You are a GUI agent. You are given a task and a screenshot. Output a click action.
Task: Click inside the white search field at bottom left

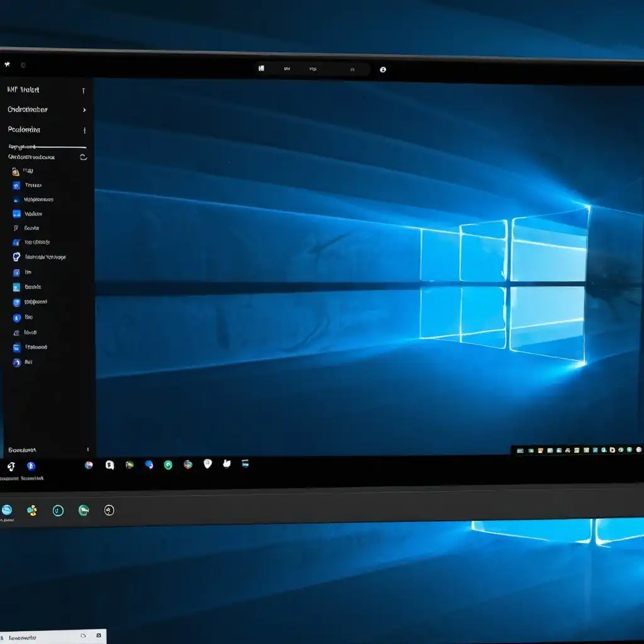tap(53, 637)
